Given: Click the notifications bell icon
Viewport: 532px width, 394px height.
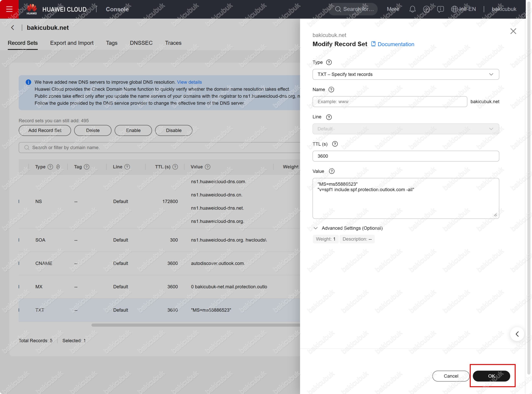Looking at the screenshot, I should coord(412,9).
